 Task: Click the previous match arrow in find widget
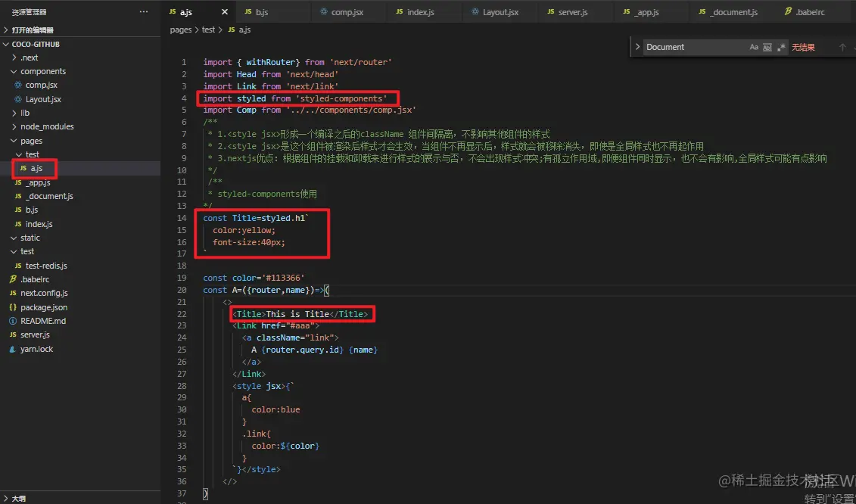click(x=842, y=48)
